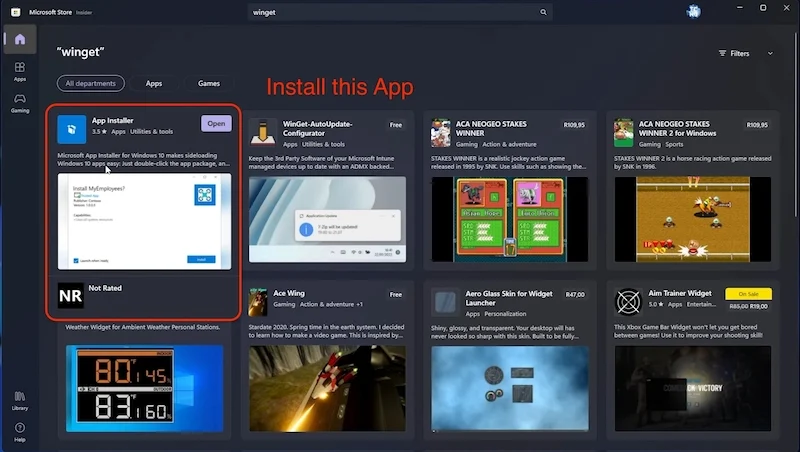Click the WinGet-AutoUpdate-Configurator app icon
This screenshot has width=800, height=452.
pos(263,132)
